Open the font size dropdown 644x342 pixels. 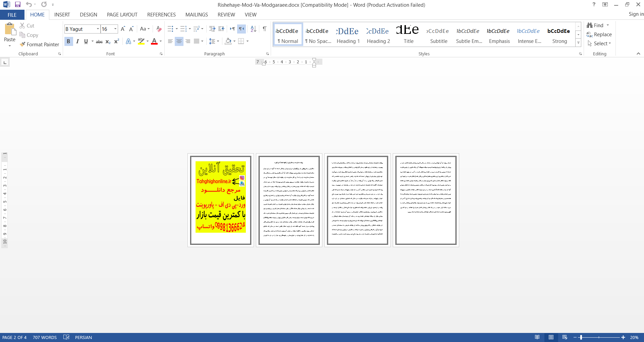click(115, 29)
